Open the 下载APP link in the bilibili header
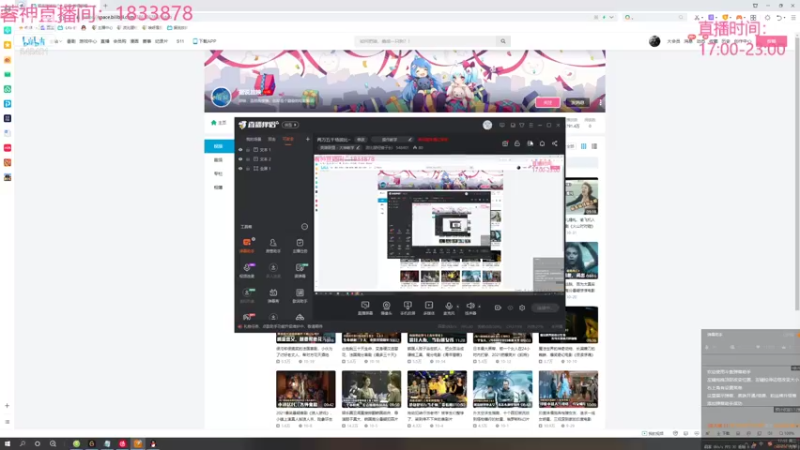 205,41
